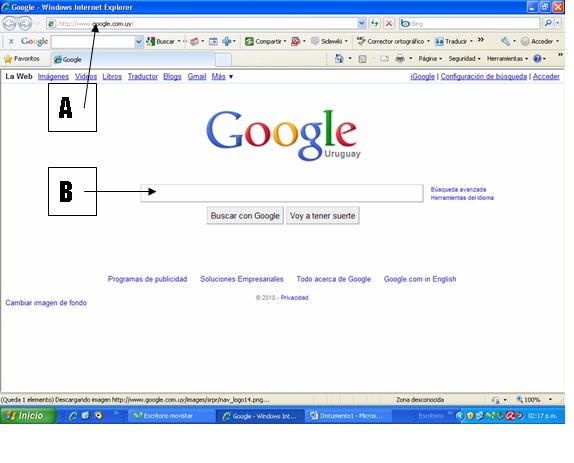
Task: Click the Google toolbar search input box
Action: 93,42
